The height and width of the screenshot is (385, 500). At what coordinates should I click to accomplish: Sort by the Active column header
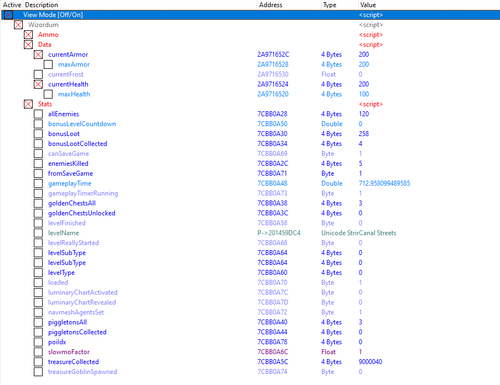point(12,5)
